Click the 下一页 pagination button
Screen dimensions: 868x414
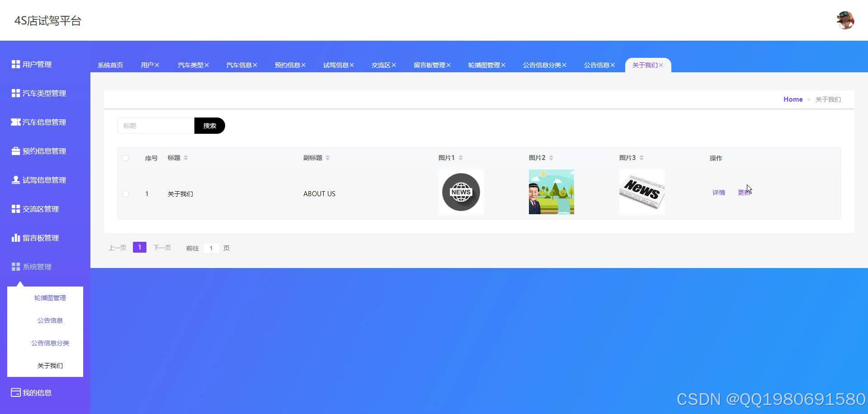point(162,248)
